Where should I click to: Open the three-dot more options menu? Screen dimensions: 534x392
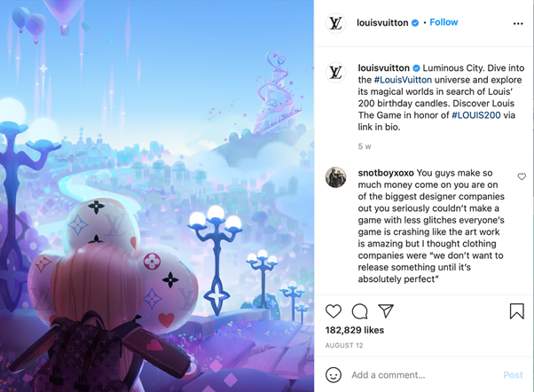(518, 23)
